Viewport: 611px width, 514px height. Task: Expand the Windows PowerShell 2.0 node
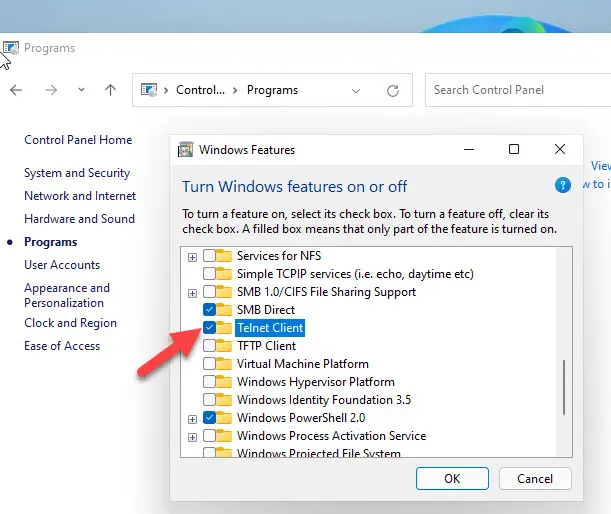(192, 419)
